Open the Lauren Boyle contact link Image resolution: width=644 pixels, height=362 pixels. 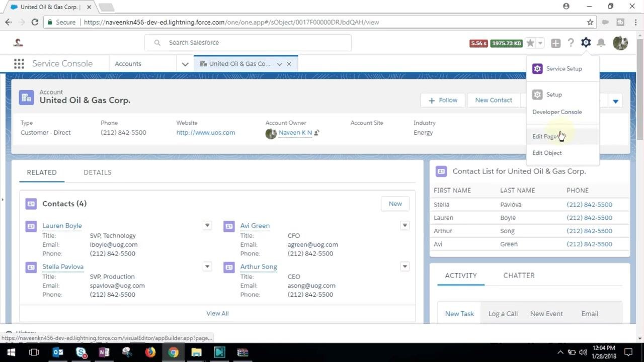pos(62,226)
